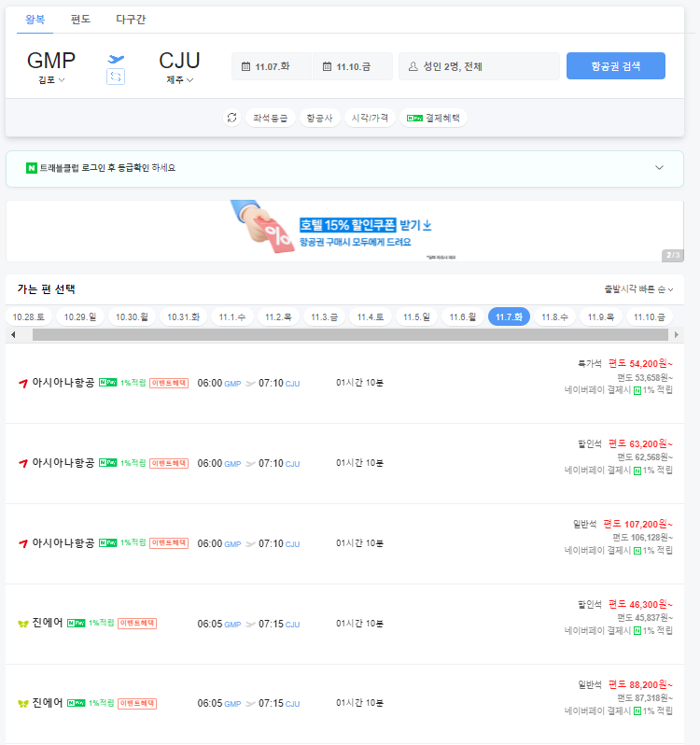Select 아시아나항공 일반석 107,200원 fare
This screenshot has height=745, width=700.
(x=344, y=543)
